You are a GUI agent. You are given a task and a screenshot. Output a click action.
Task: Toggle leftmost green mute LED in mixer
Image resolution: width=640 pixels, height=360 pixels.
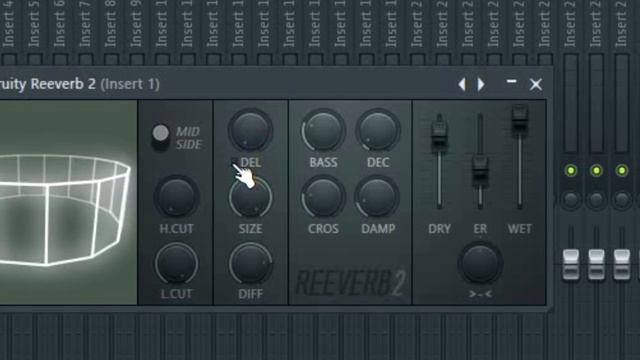tap(571, 170)
